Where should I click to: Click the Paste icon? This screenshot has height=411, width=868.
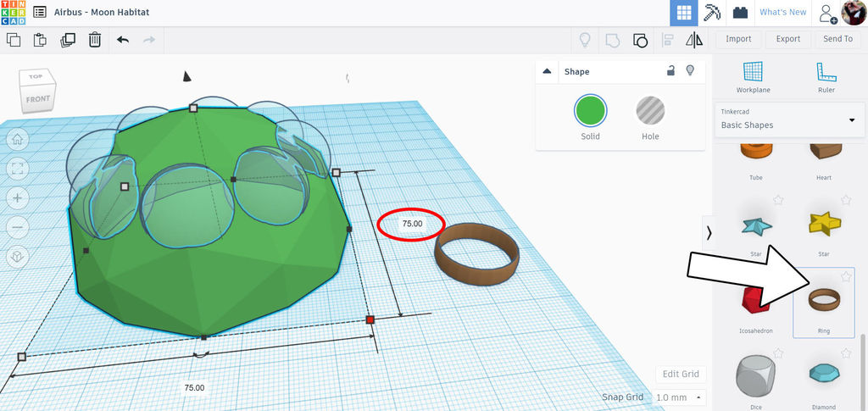click(x=40, y=39)
